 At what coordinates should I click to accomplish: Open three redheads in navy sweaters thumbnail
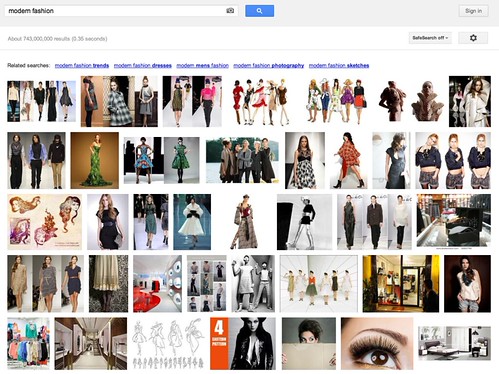pos(453,161)
